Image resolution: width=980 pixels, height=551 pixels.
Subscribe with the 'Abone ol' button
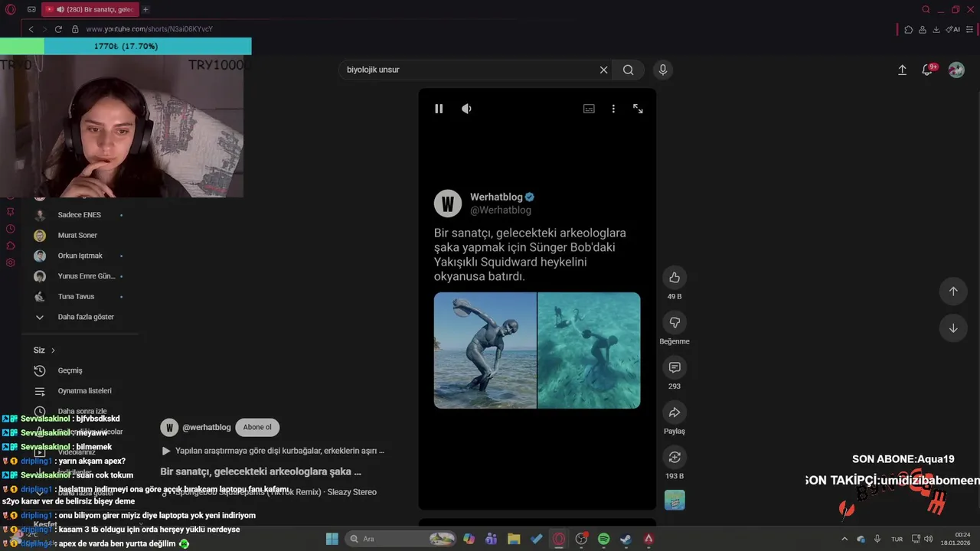(257, 427)
